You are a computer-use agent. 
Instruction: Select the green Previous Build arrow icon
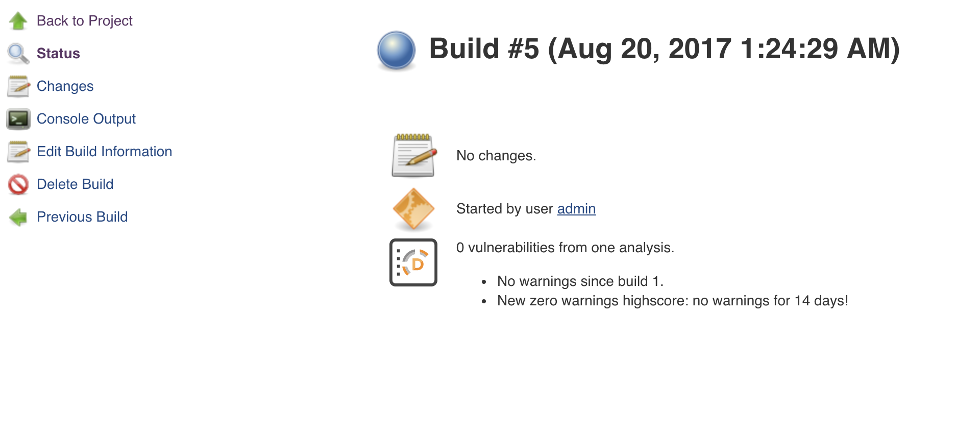[18, 216]
